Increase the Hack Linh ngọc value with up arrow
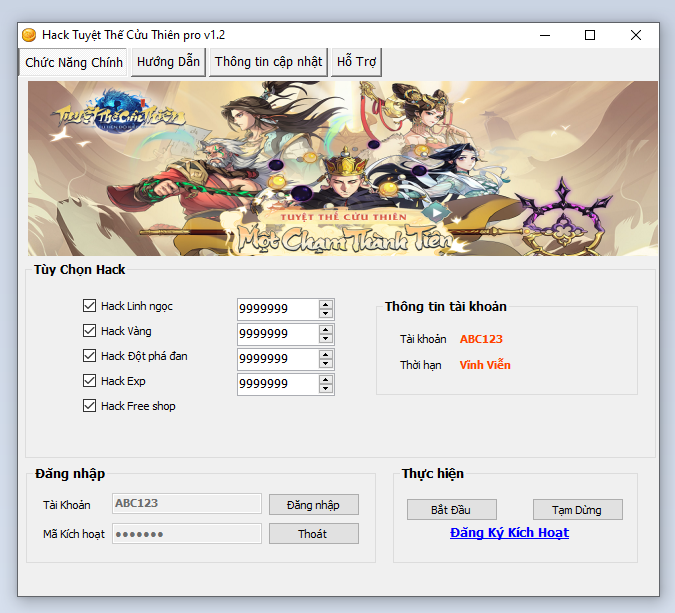The height and width of the screenshot is (613, 675). 325,304
